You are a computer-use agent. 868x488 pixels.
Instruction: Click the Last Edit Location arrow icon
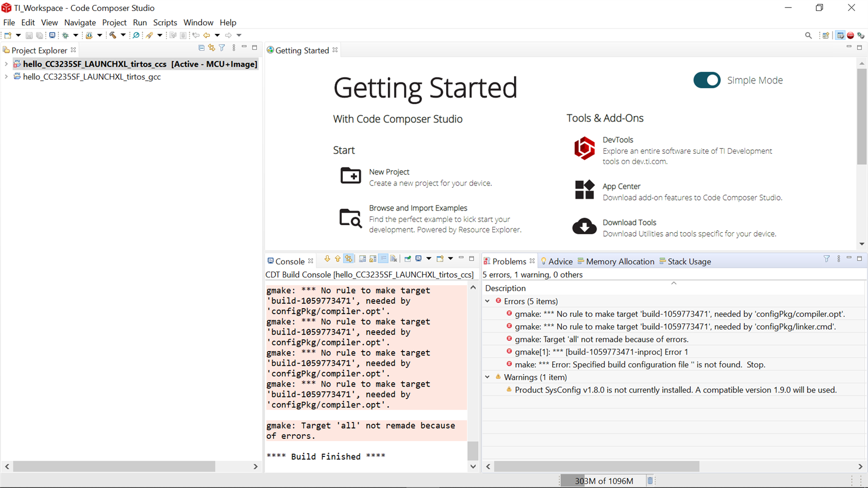(196, 35)
